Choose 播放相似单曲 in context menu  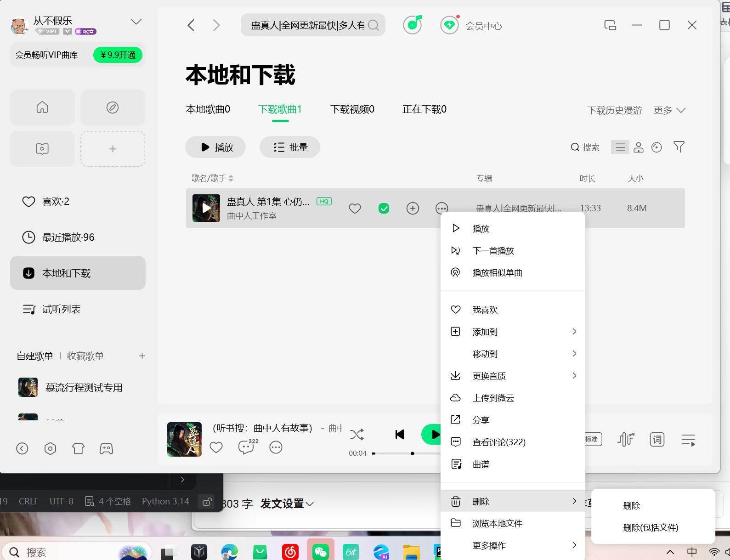point(513,273)
